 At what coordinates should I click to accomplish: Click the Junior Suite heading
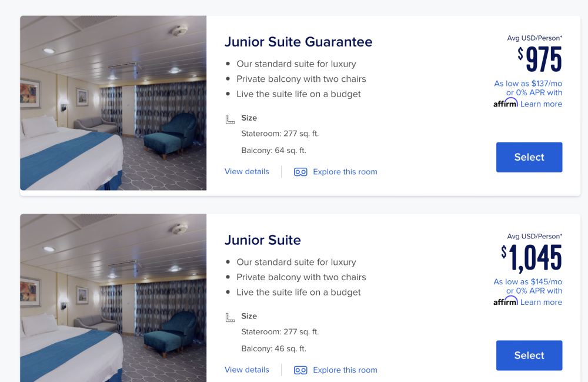point(262,240)
